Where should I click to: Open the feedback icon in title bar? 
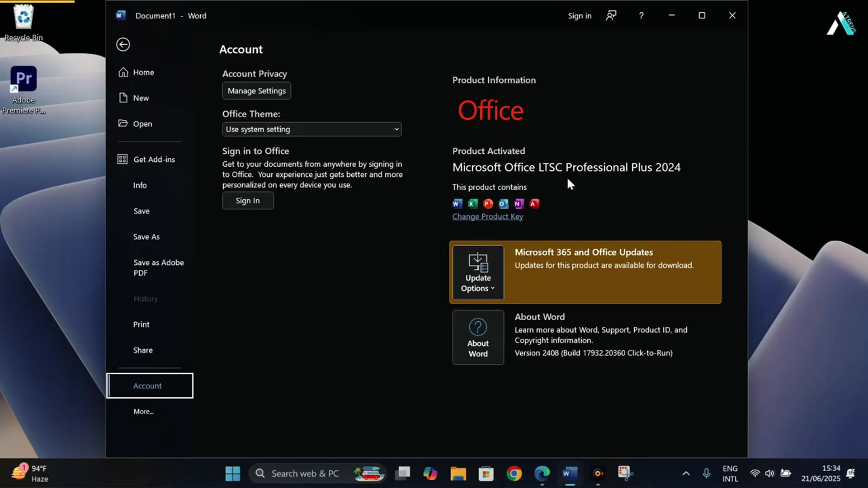point(611,16)
